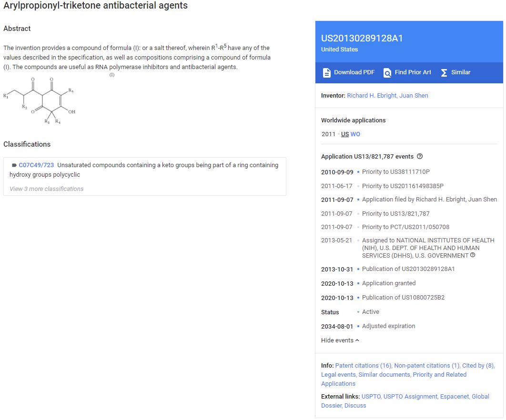Click 'Application US13/821,787 events' heading
Viewport: 506px width, 420px height.
(x=367, y=157)
